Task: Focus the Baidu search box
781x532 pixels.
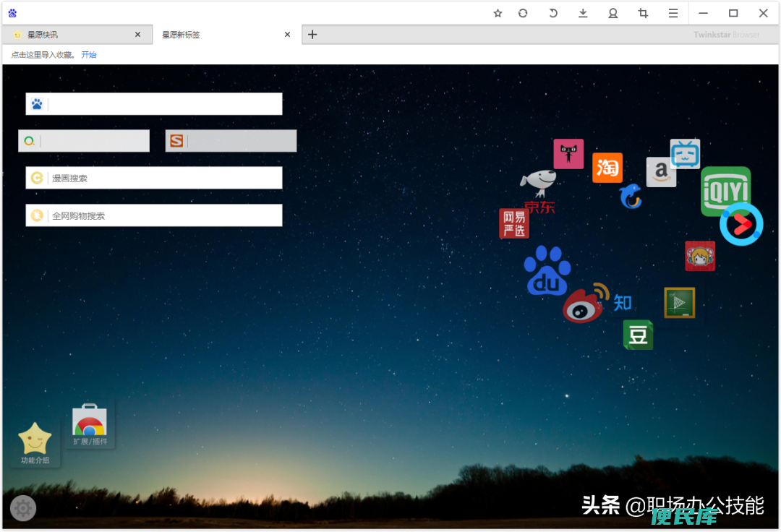Action: point(154,104)
